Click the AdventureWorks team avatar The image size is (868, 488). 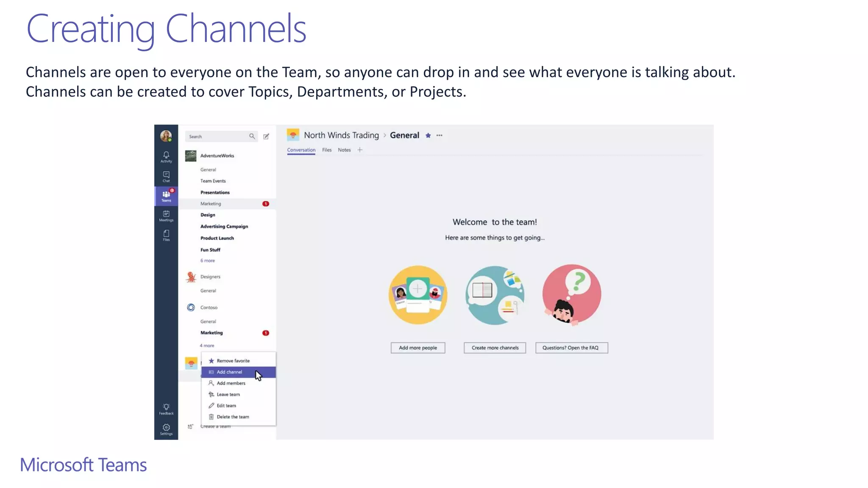coord(191,156)
